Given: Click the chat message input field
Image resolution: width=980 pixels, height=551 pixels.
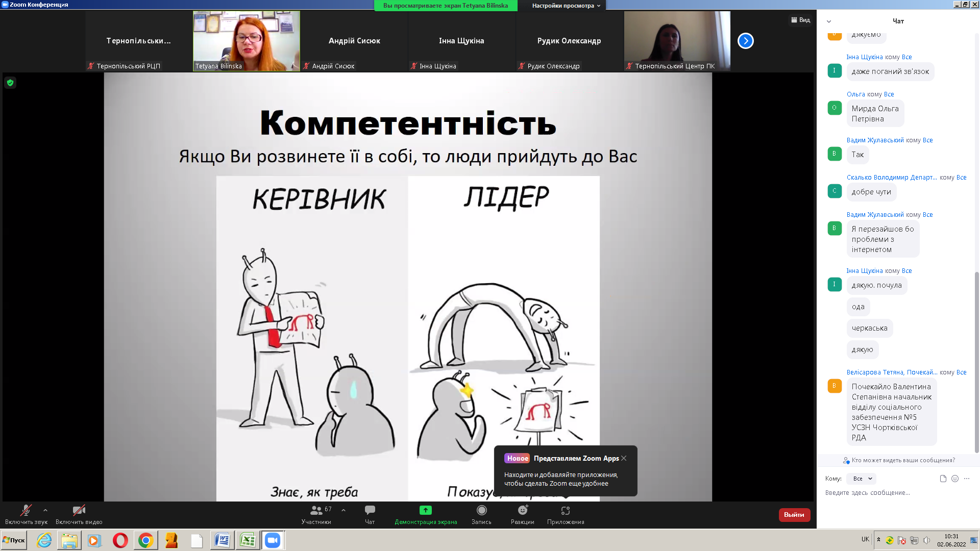Looking at the screenshot, I should coord(896,493).
